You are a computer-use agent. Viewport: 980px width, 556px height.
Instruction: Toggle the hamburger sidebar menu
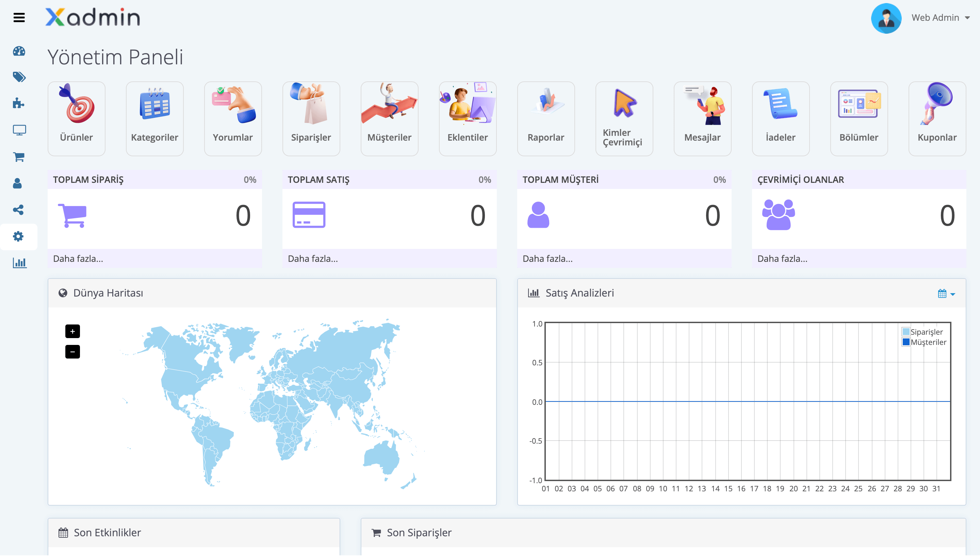(x=19, y=18)
